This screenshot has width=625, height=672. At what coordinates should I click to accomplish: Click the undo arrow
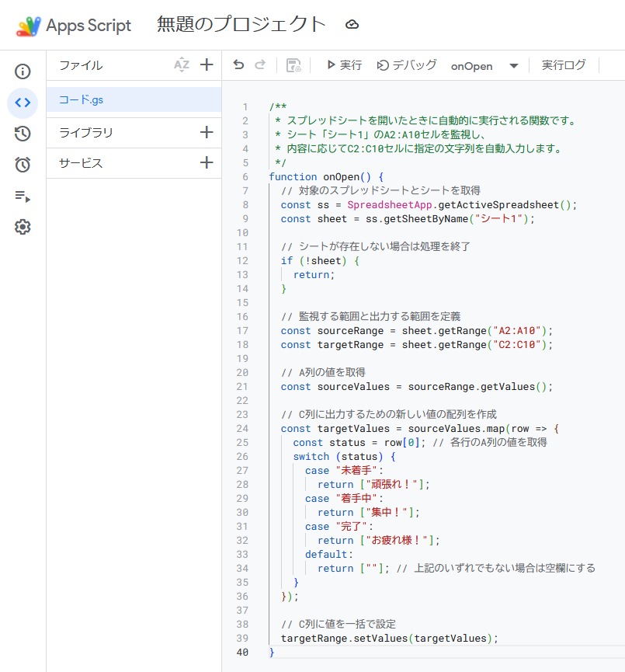tap(238, 65)
